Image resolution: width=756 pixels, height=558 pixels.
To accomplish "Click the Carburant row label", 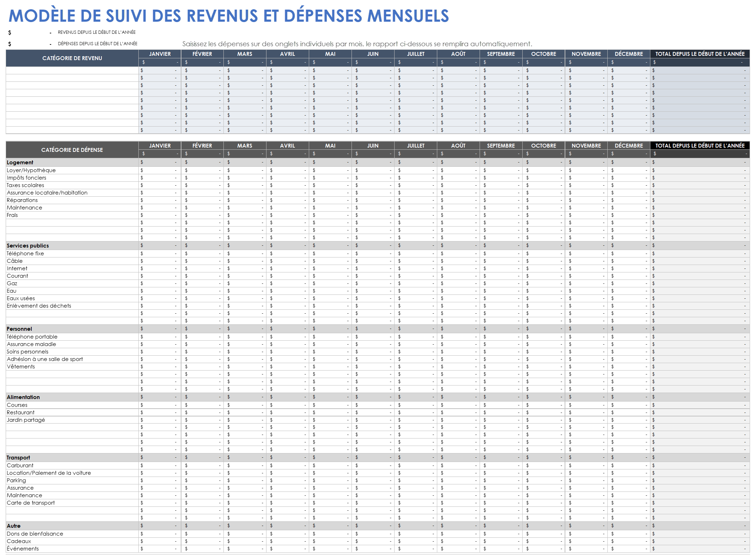I will pos(20,466).
